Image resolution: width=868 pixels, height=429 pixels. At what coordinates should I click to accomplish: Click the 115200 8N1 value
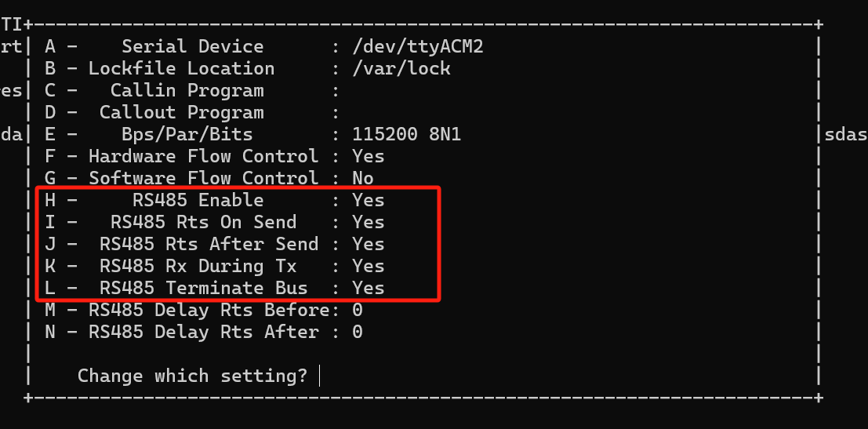pos(406,134)
